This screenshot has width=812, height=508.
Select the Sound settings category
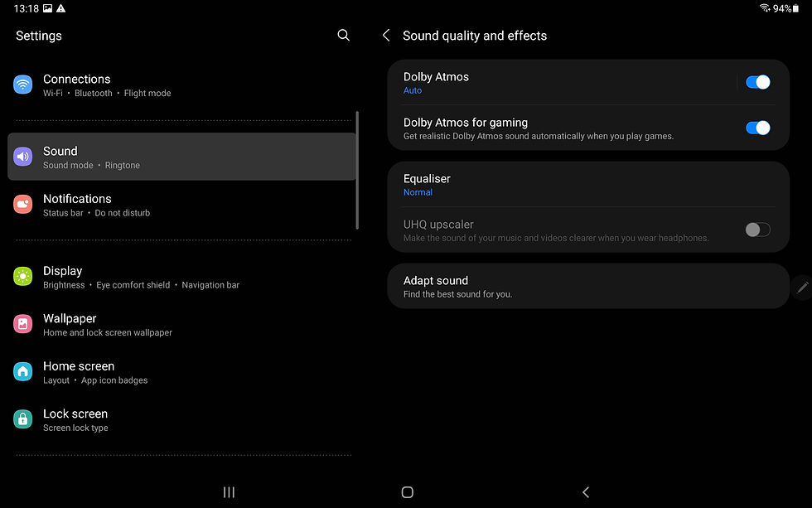click(181, 157)
